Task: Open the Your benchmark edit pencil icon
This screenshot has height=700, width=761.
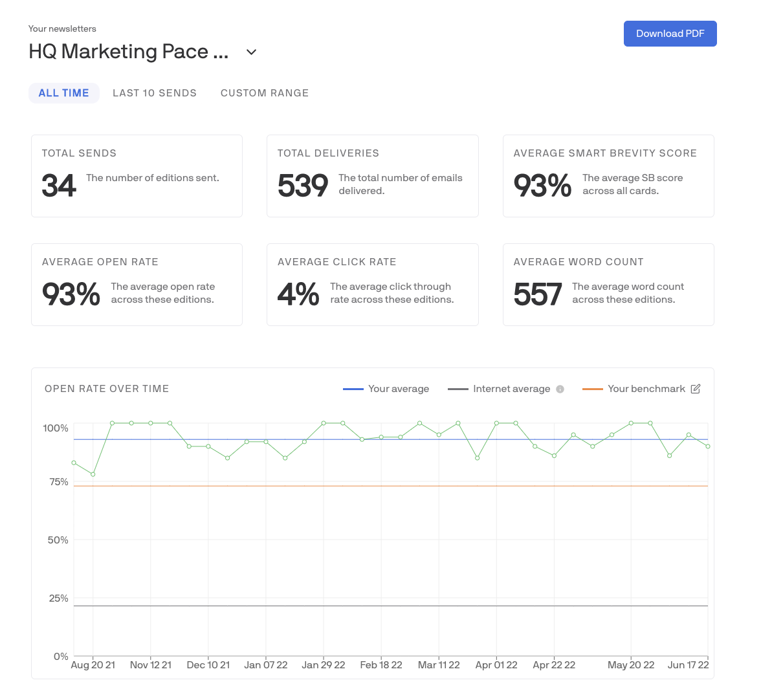Action: pyautogui.click(x=696, y=388)
